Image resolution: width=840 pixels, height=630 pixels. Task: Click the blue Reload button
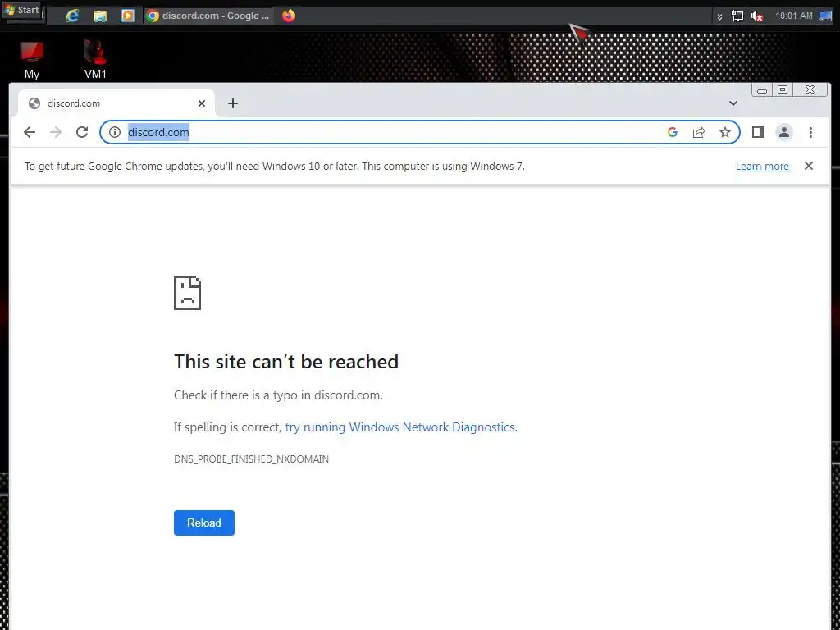click(204, 523)
